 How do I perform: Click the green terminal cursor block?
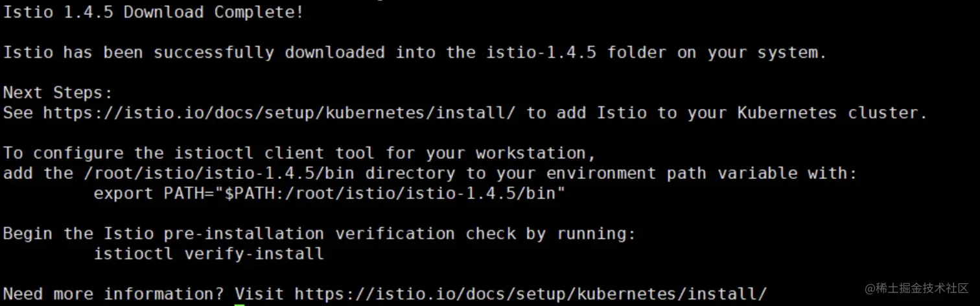[x=239, y=304]
